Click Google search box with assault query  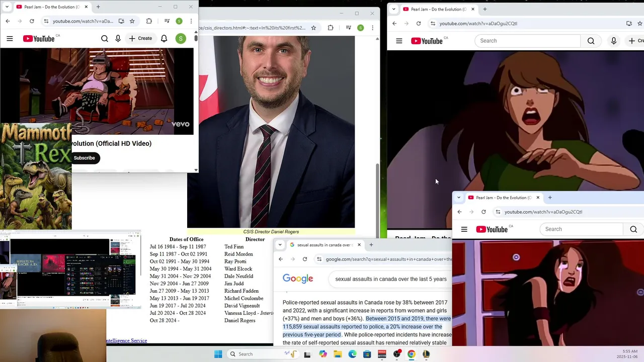[391, 279]
